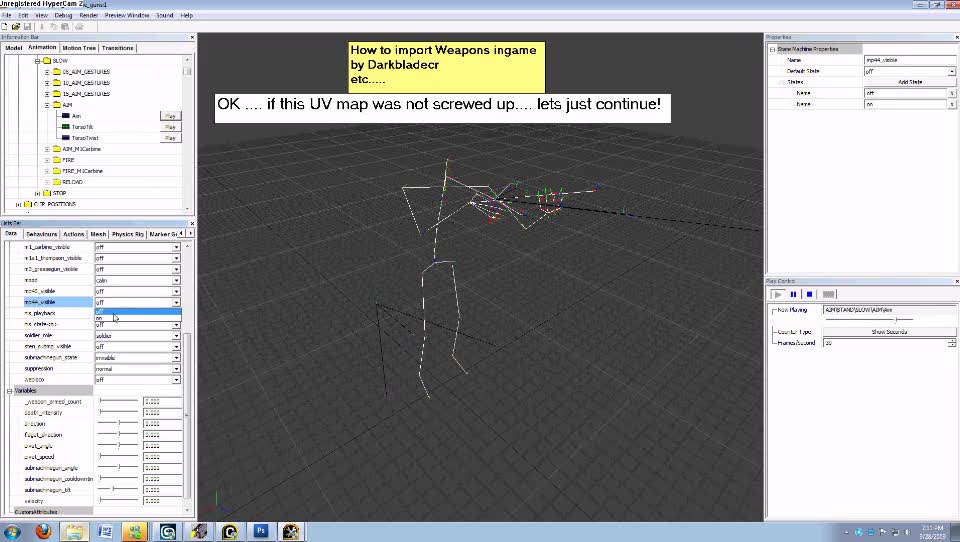Image resolution: width=960 pixels, height=542 pixels.
Task: Open Windows Start menu
Action: point(12,532)
